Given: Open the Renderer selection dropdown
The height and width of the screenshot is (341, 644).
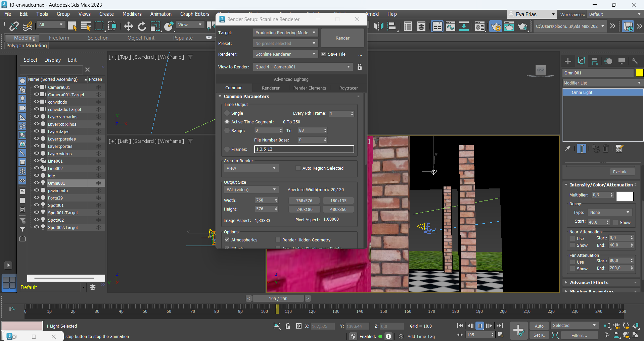Looking at the screenshot, I should click(285, 54).
